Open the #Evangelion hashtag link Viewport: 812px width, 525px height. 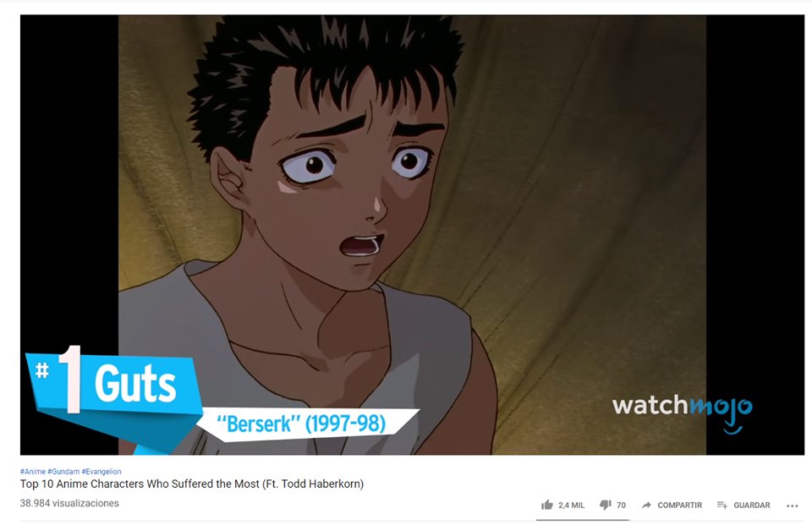(x=101, y=471)
